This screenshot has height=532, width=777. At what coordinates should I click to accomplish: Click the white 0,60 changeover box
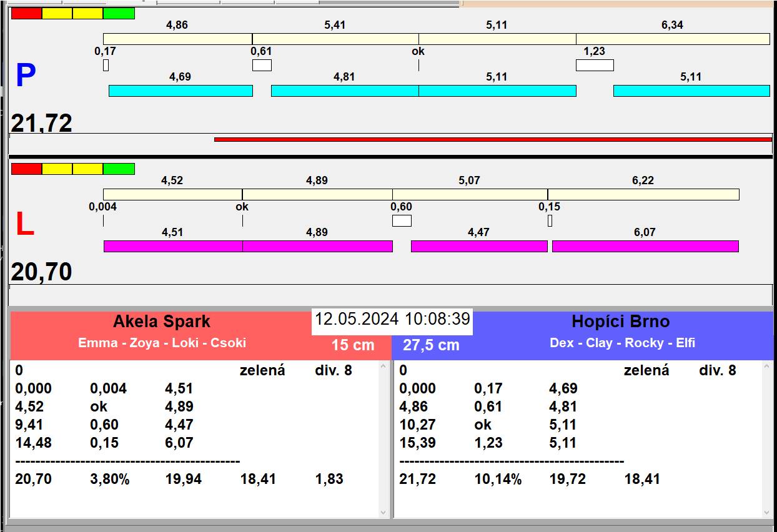pos(402,220)
